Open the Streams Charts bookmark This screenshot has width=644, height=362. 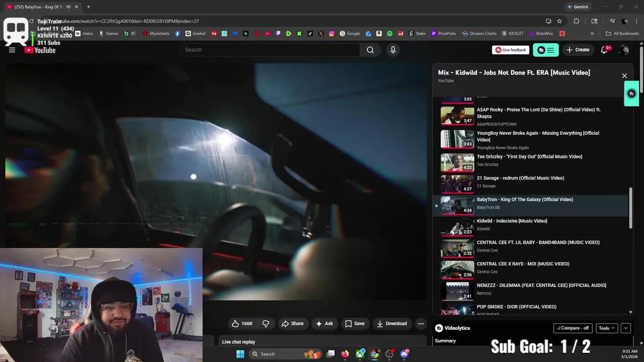tap(479, 34)
